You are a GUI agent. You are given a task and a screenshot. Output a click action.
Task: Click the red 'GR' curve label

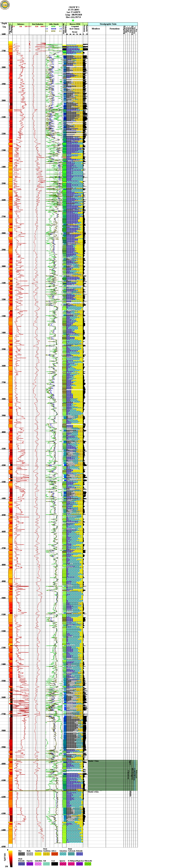point(20,26)
